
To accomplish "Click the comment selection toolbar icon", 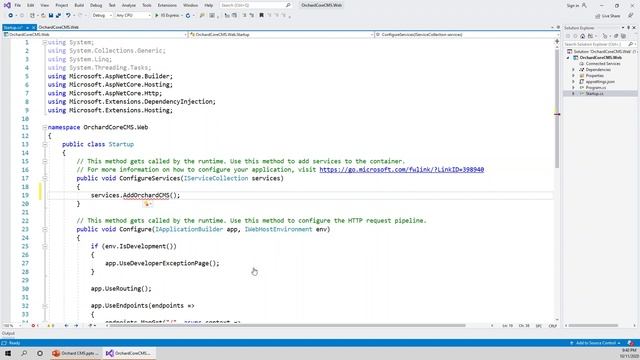I will 244,16.
